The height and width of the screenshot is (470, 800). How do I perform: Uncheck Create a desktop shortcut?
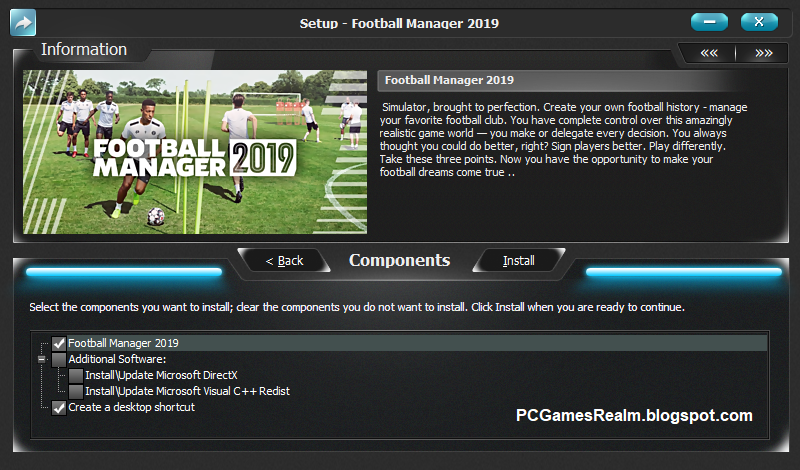tap(59, 407)
